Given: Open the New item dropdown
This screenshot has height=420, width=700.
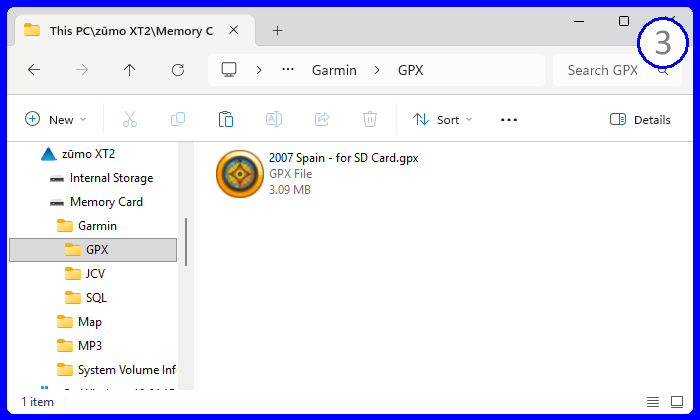Looking at the screenshot, I should point(55,120).
